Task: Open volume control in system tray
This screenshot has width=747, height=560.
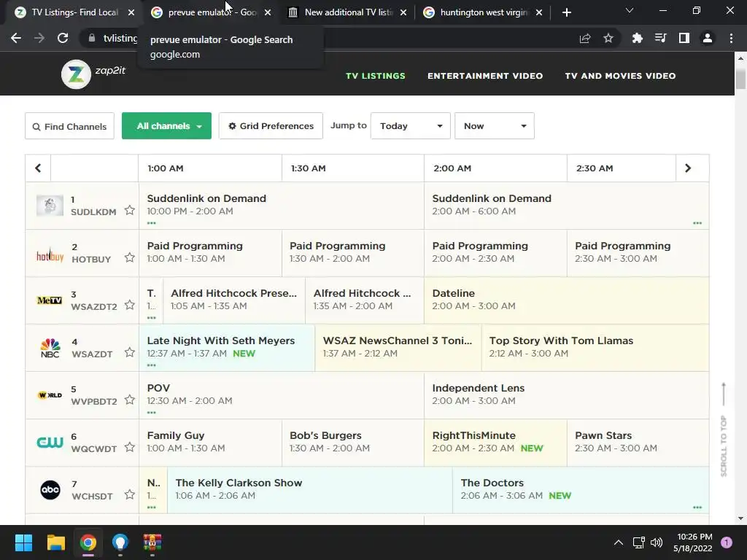Action: point(657,542)
